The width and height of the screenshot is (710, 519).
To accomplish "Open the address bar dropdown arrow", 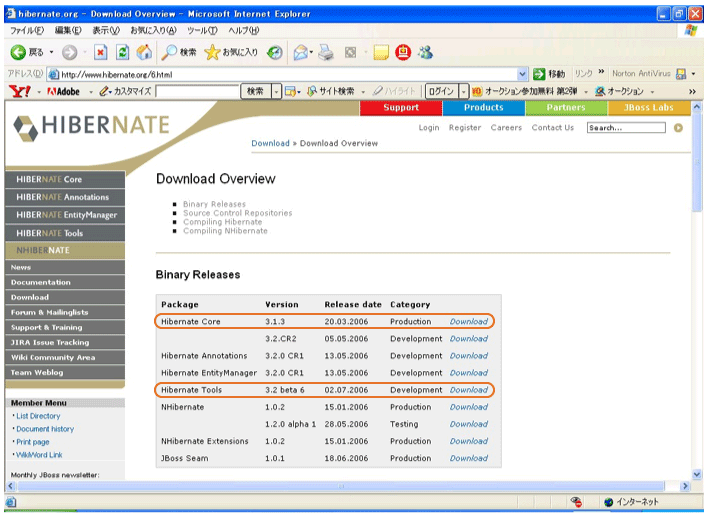I will (x=523, y=74).
